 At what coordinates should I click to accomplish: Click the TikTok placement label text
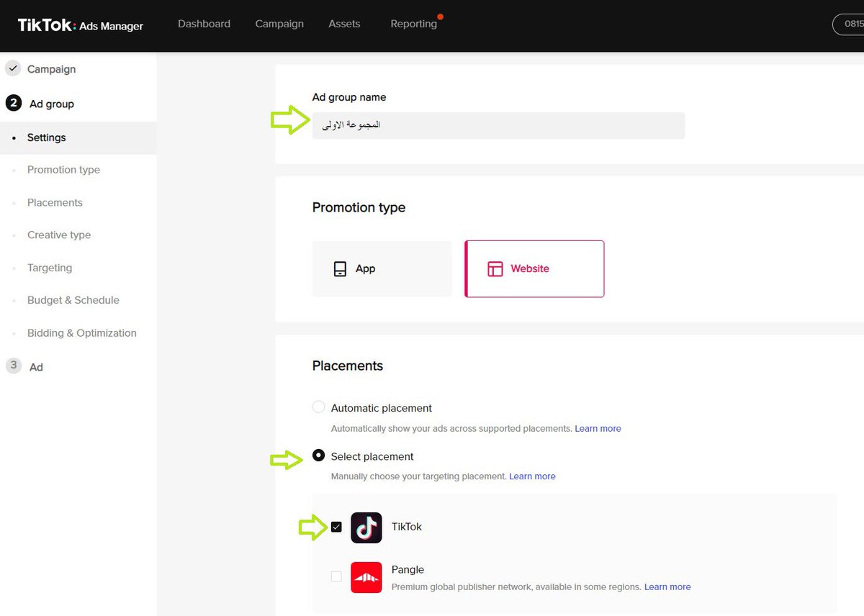coord(407,527)
